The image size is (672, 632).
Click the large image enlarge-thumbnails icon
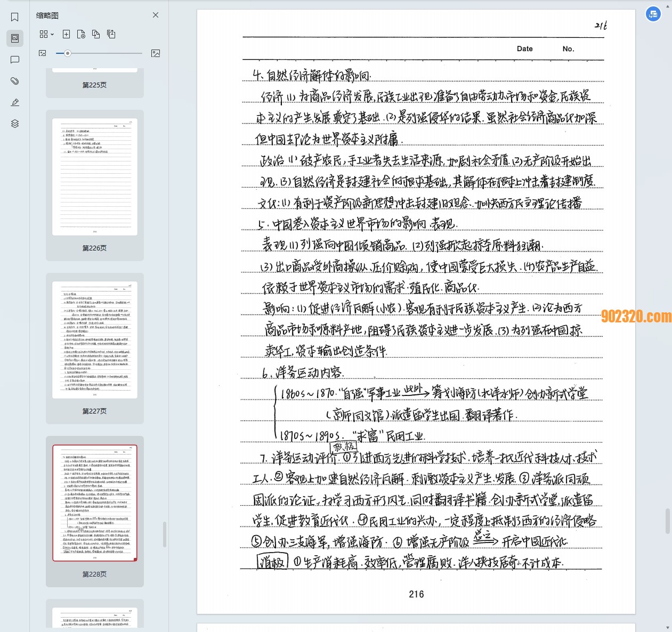pyautogui.click(x=156, y=53)
